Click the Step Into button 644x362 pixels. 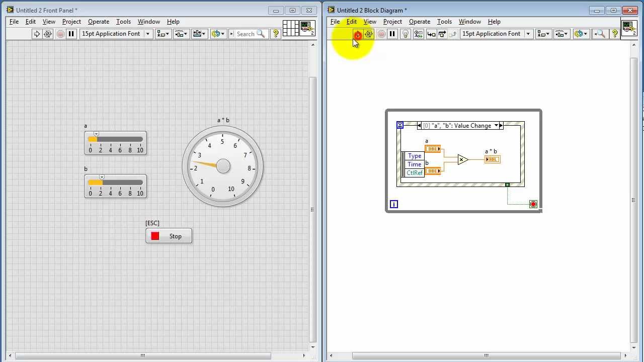coord(431,34)
